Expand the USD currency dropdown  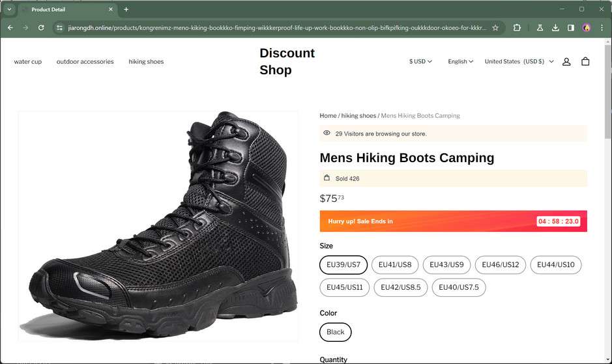click(420, 61)
